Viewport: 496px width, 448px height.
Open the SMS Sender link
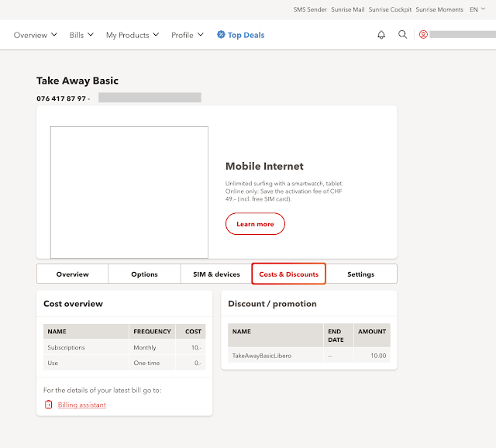pos(310,9)
